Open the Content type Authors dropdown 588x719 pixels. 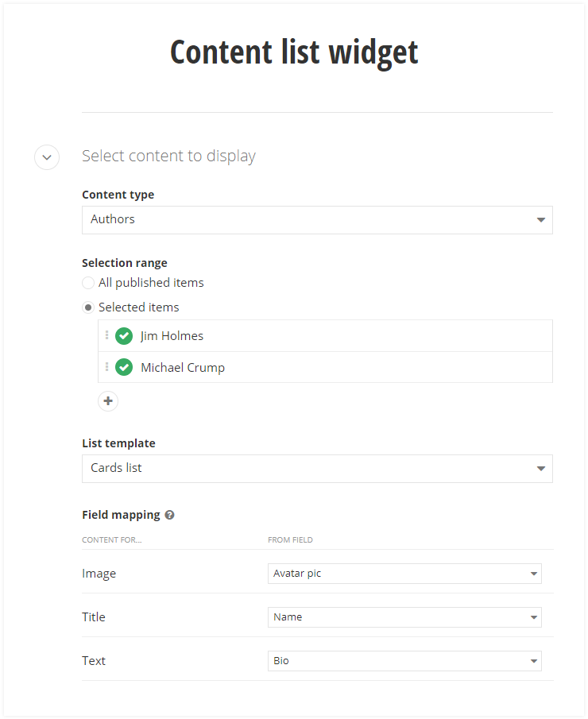point(316,220)
